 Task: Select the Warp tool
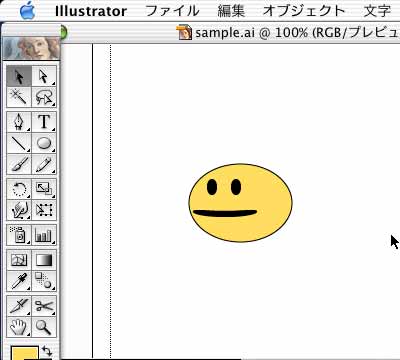point(19,210)
